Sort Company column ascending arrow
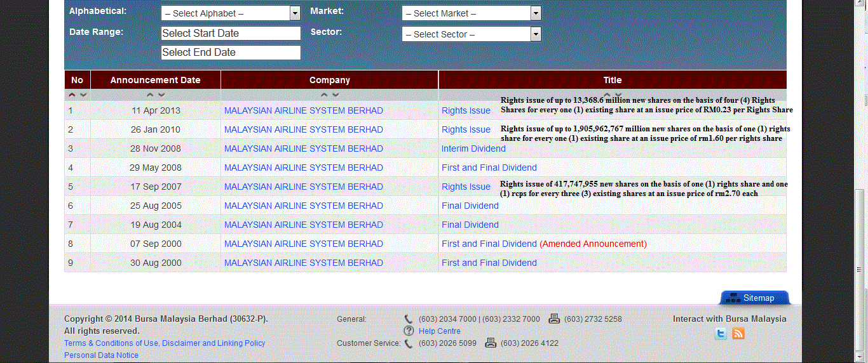Screen dimensions: 868x363 pos(324,95)
